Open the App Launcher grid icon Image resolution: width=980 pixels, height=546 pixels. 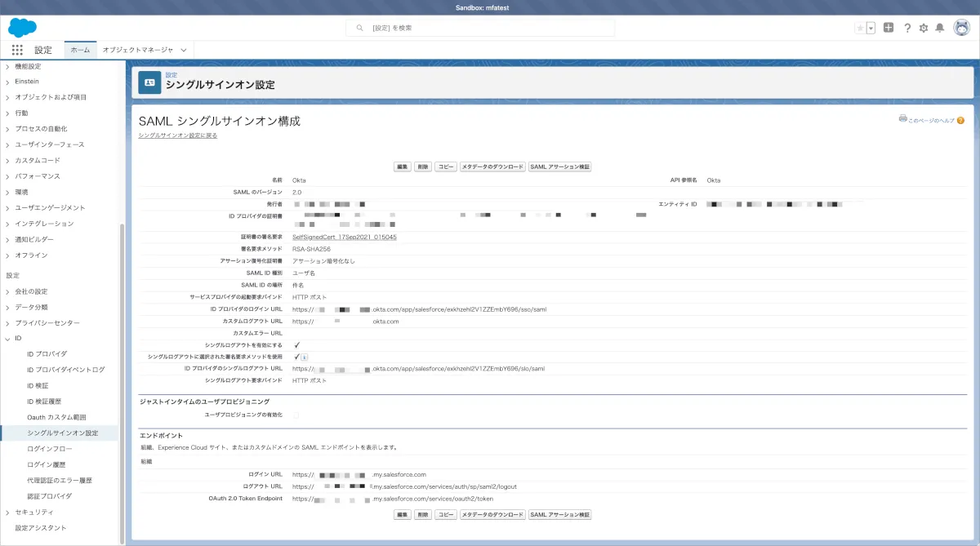click(17, 50)
